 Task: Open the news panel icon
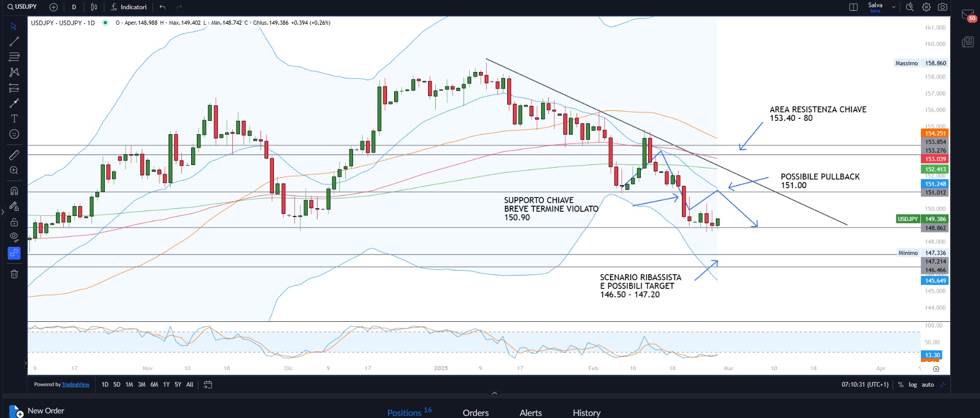[968, 42]
